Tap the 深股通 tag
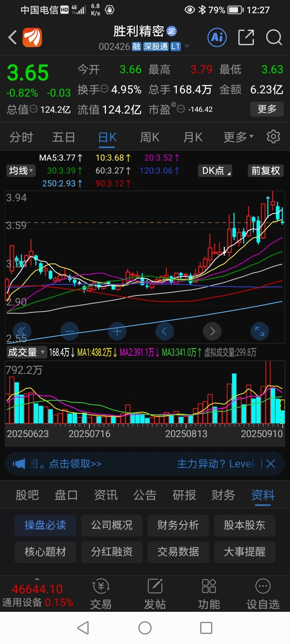 tap(156, 47)
